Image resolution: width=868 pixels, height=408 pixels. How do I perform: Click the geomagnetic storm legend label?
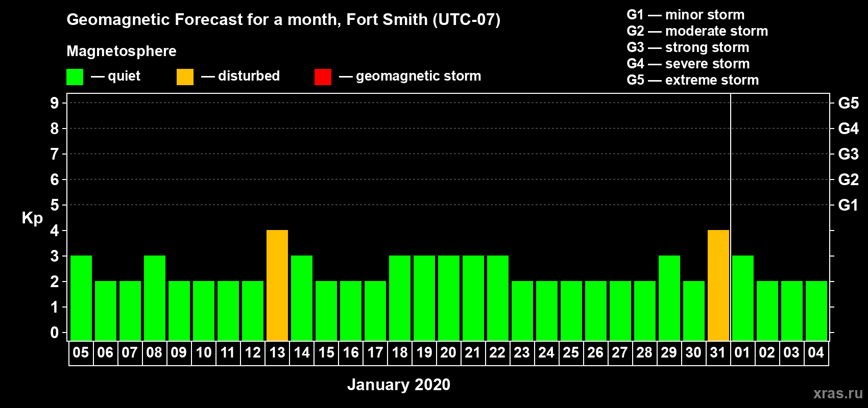pyautogui.click(x=419, y=76)
